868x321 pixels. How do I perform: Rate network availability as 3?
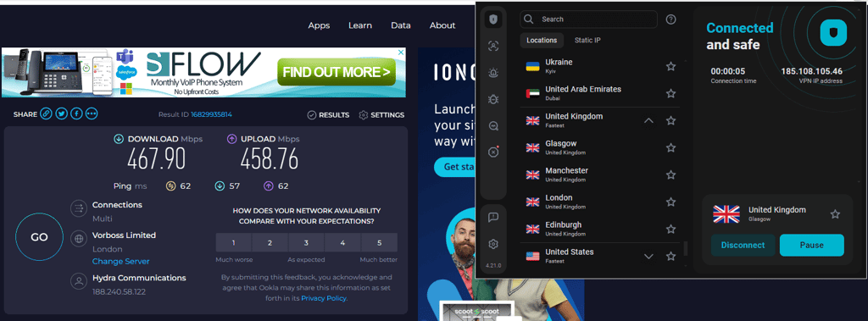click(x=306, y=242)
